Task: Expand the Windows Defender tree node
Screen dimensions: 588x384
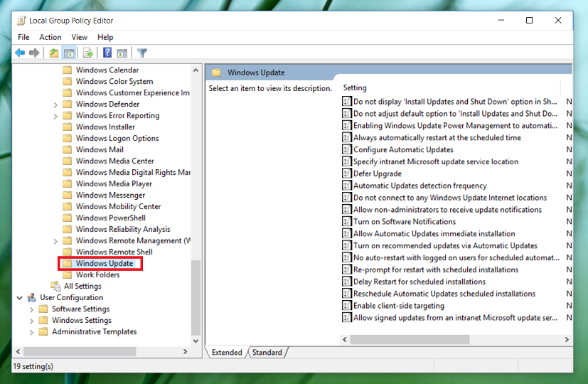Action: click(55, 105)
